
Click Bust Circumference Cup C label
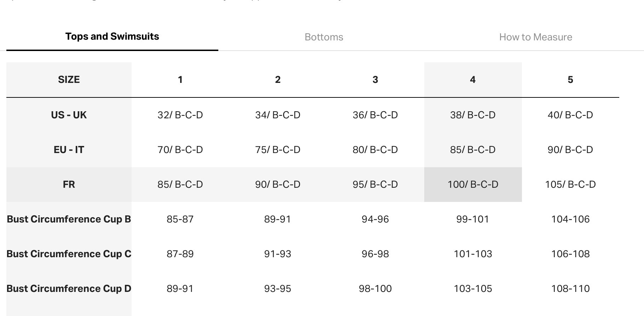69,254
